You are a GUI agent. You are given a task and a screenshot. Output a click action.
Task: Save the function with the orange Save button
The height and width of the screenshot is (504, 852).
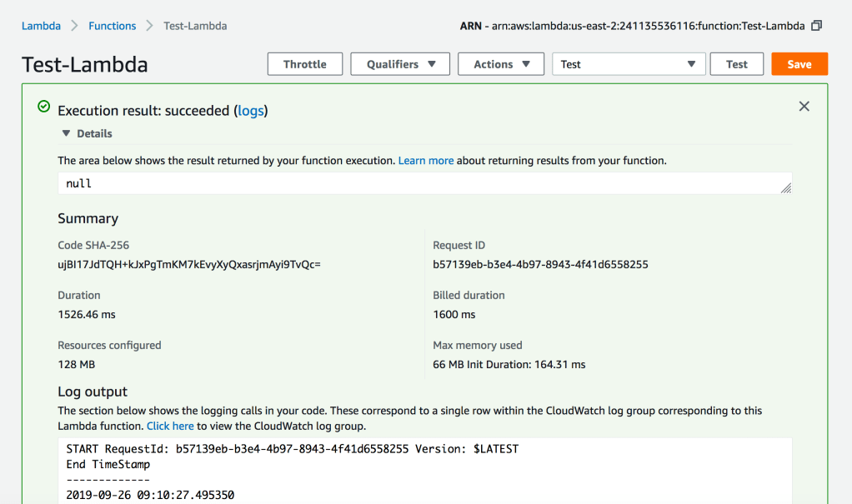pos(799,64)
